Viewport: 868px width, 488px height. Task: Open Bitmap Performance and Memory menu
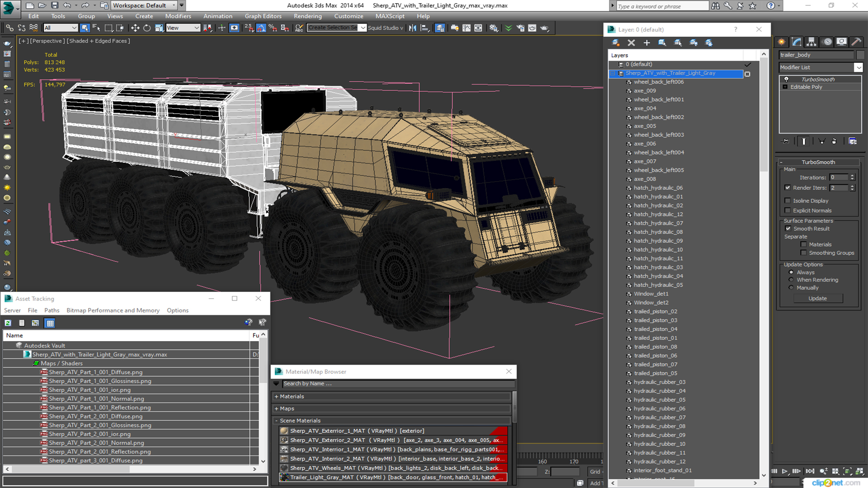point(113,310)
